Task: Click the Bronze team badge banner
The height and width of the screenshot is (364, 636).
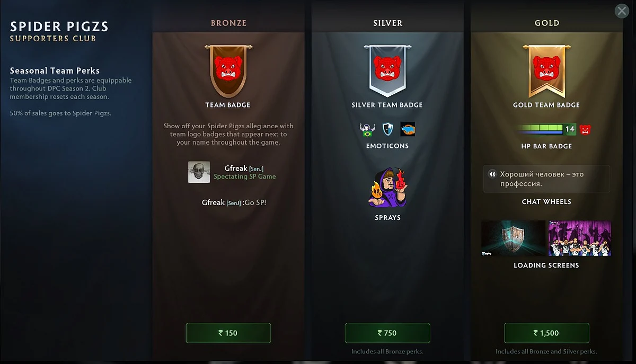Action: tap(228, 71)
